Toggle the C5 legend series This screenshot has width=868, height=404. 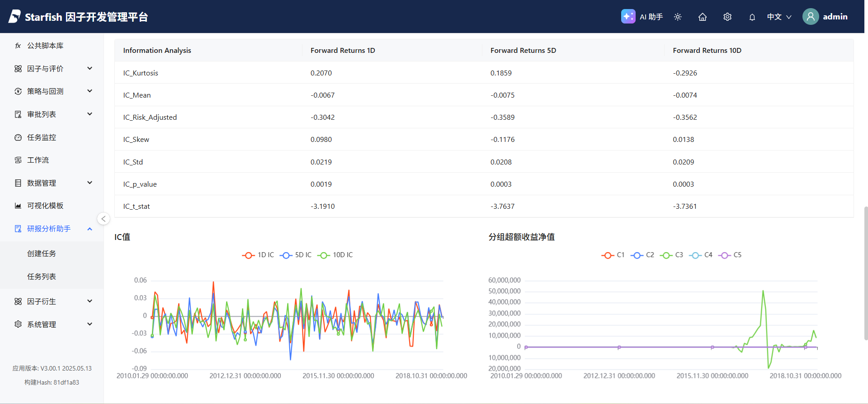(x=730, y=255)
